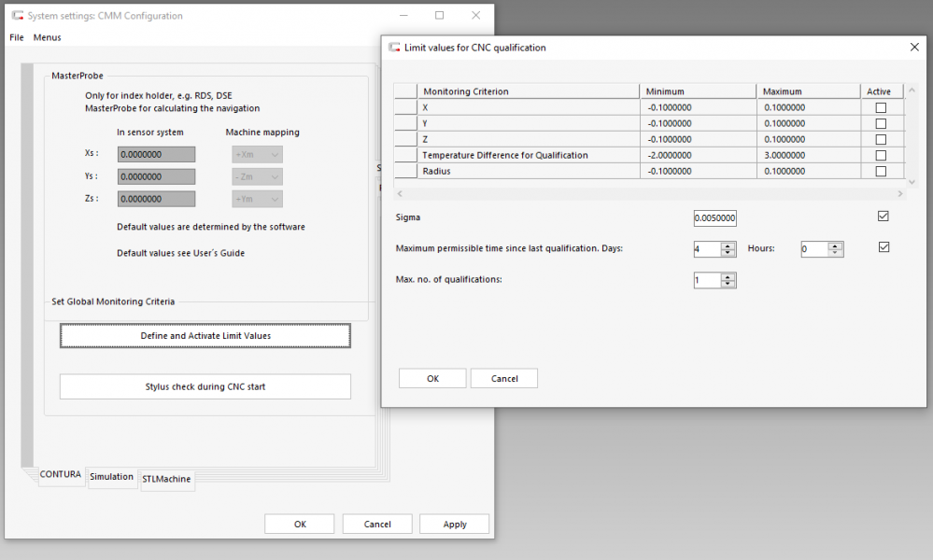The height and width of the screenshot is (560, 933).
Task: Increase the Days spinner value
Action: (x=728, y=245)
